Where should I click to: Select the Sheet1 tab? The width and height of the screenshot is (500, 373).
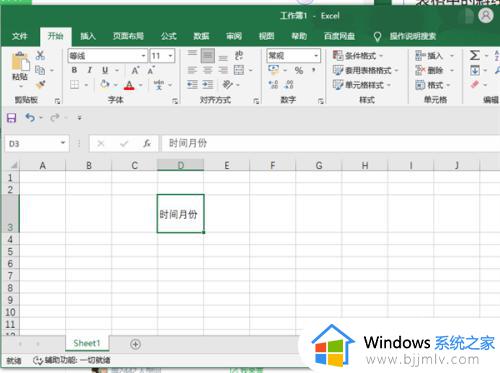[87, 343]
